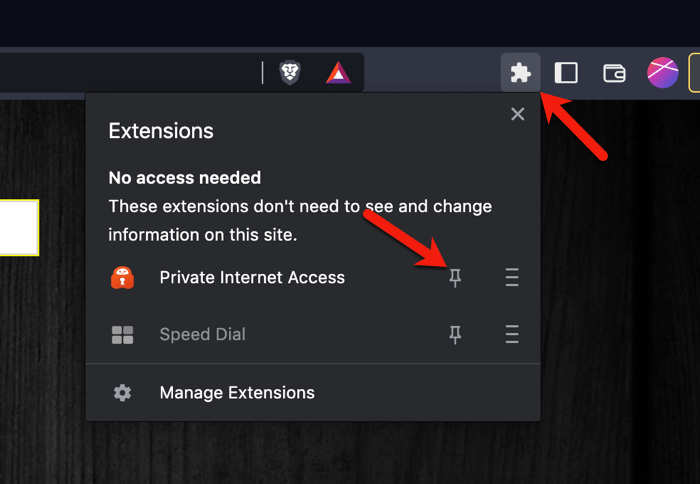Click the Speed Dial extension icon

tap(123, 335)
